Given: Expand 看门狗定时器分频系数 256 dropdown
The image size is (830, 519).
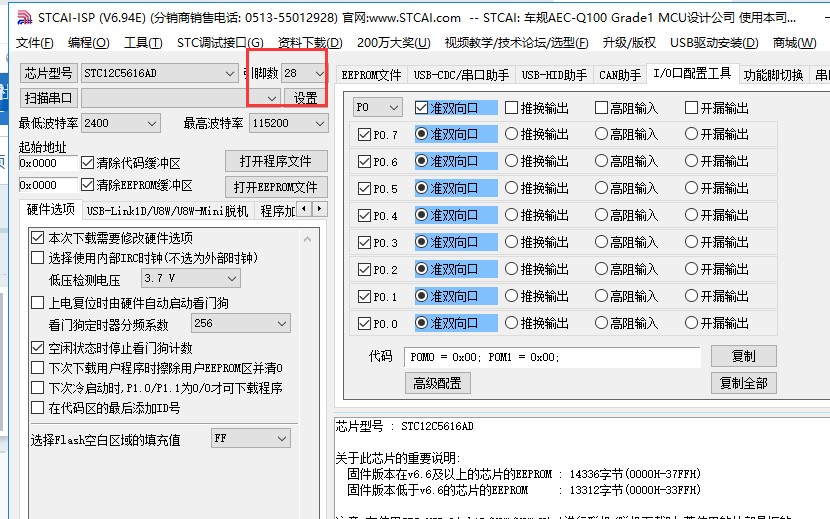Looking at the screenshot, I should pos(282,323).
